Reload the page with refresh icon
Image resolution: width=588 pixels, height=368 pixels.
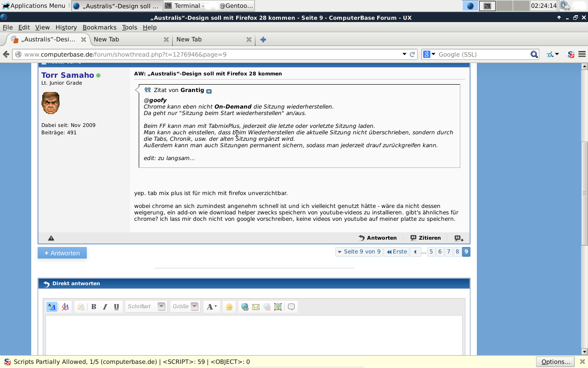pos(413,54)
